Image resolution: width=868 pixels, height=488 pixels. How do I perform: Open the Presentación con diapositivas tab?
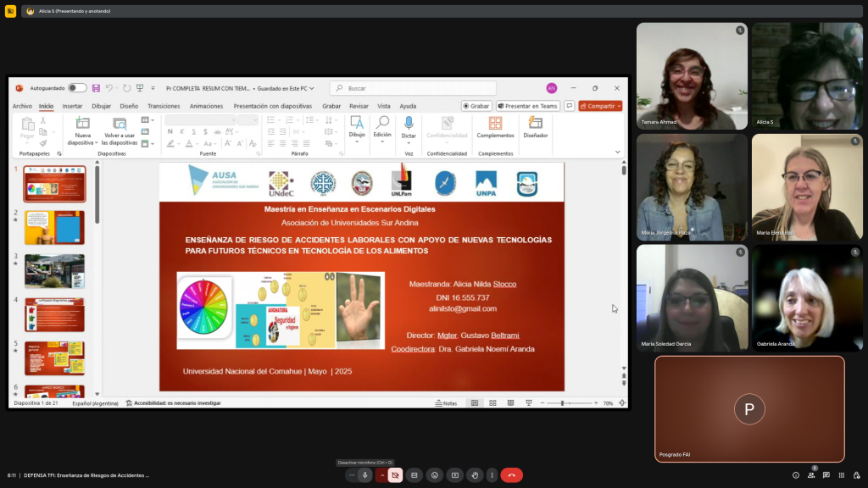click(272, 106)
